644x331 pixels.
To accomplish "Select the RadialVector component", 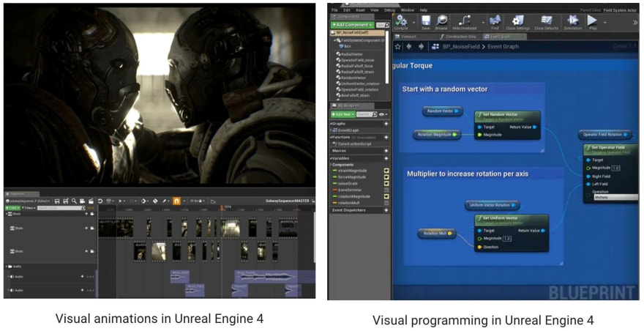I will pos(349,54).
